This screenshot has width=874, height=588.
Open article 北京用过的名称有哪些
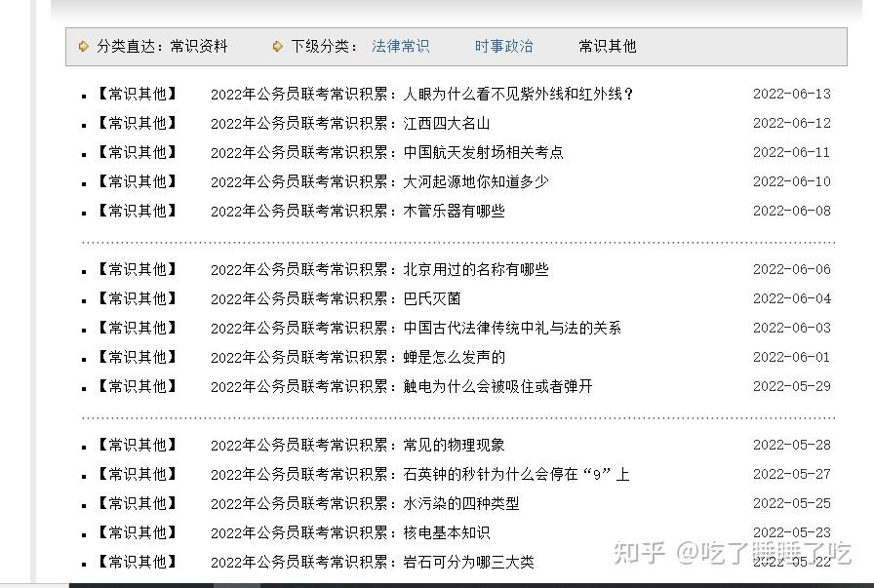[379, 270]
